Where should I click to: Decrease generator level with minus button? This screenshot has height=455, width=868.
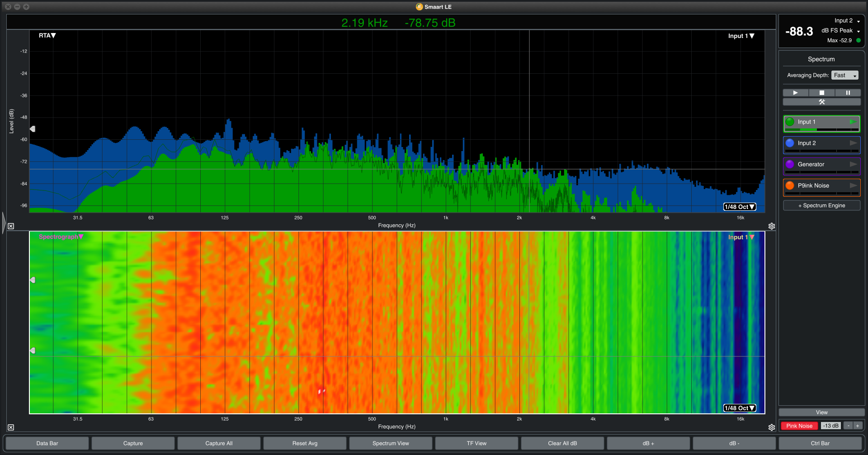[849, 426]
